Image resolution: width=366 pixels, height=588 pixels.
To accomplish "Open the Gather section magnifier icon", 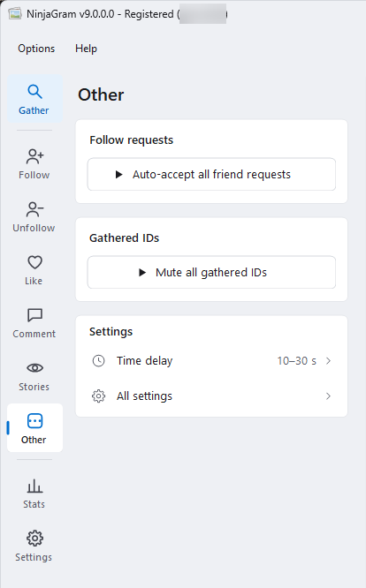I will click(x=34, y=92).
